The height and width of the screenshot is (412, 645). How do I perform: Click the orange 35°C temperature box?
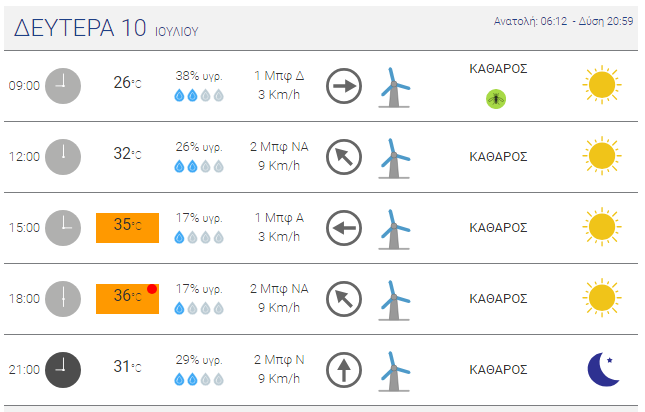point(128,228)
